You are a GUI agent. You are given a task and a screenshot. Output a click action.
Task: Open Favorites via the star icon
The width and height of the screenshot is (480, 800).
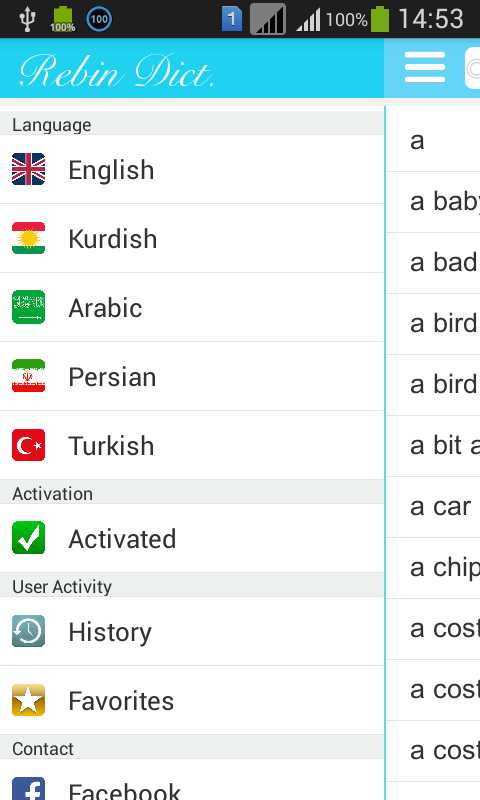[x=29, y=700]
